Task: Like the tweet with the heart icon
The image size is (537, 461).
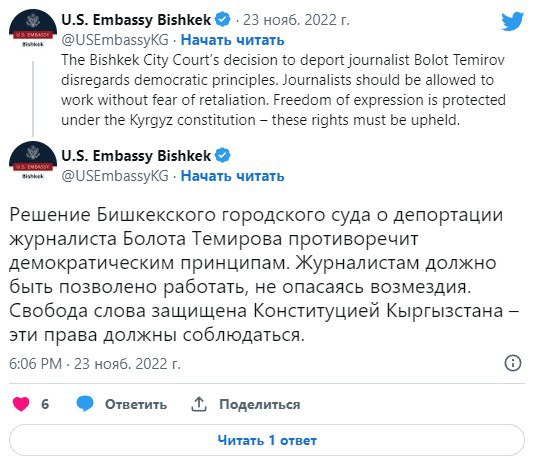Action: 21,404
